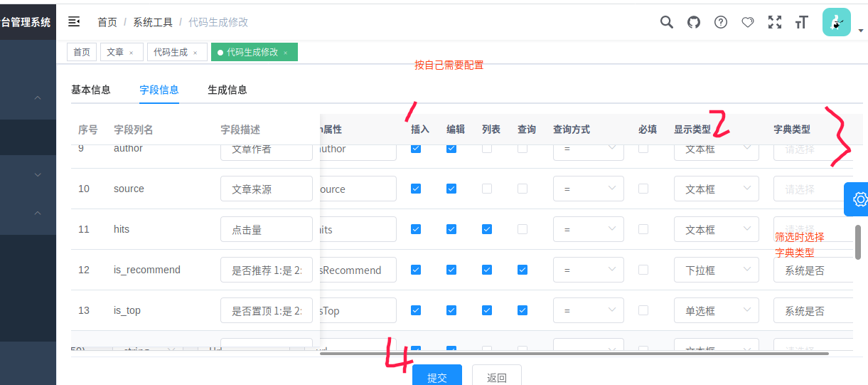Viewport: 868px width, 385px height.
Task: Open 查询方式 dropdown in is_recommend row
Action: pyautogui.click(x=589, y=270)
